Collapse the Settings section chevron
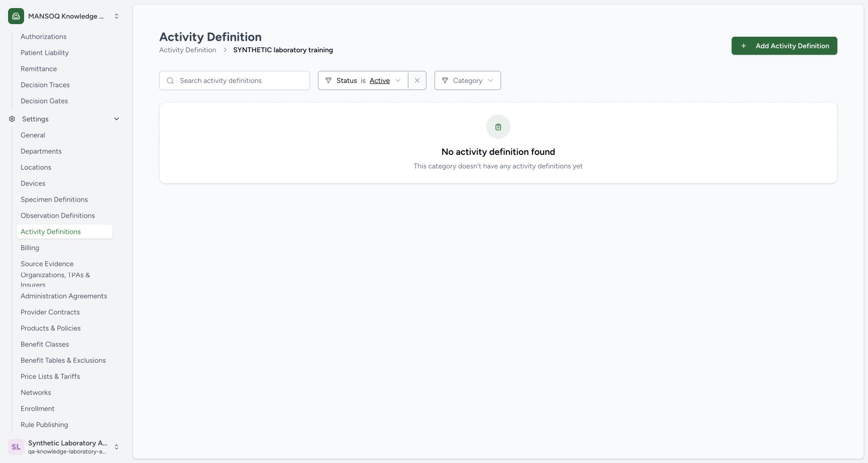The width and height of the screenshot is (868, 463). [x=117, y=119]
